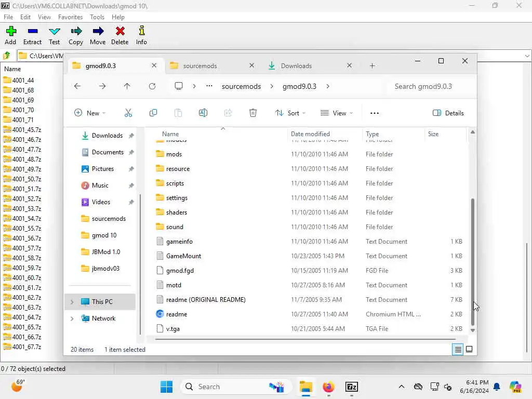Click the 7-Zip up-folder icon
532x399 pixels.
(7, 55)
